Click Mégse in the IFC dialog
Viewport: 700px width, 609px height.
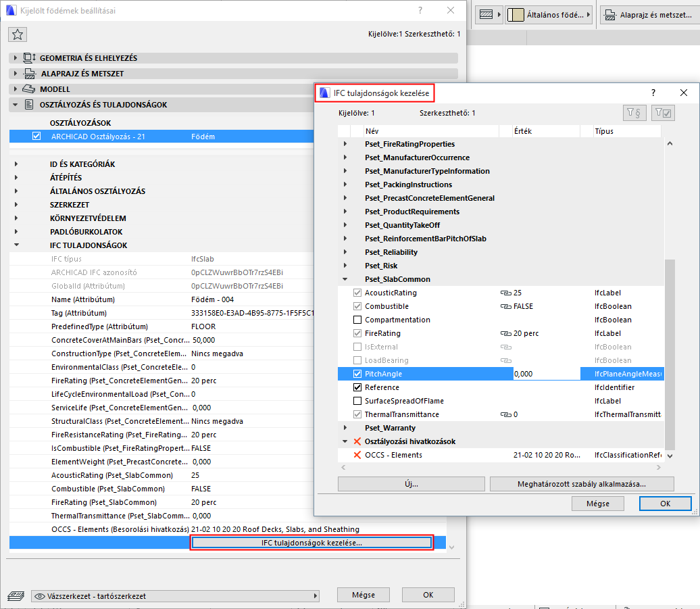pos(598,504)
